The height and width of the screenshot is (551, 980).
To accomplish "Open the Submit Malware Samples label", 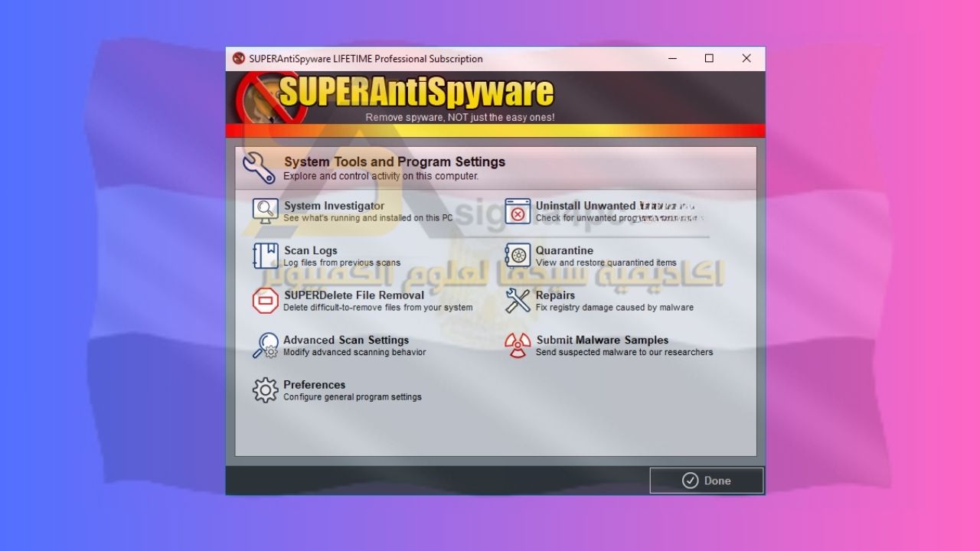I will [602, 340].
